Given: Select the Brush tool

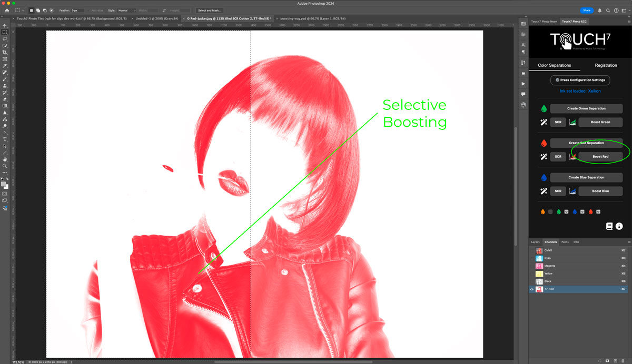Looking at the screenshot, I should point(5,79).
